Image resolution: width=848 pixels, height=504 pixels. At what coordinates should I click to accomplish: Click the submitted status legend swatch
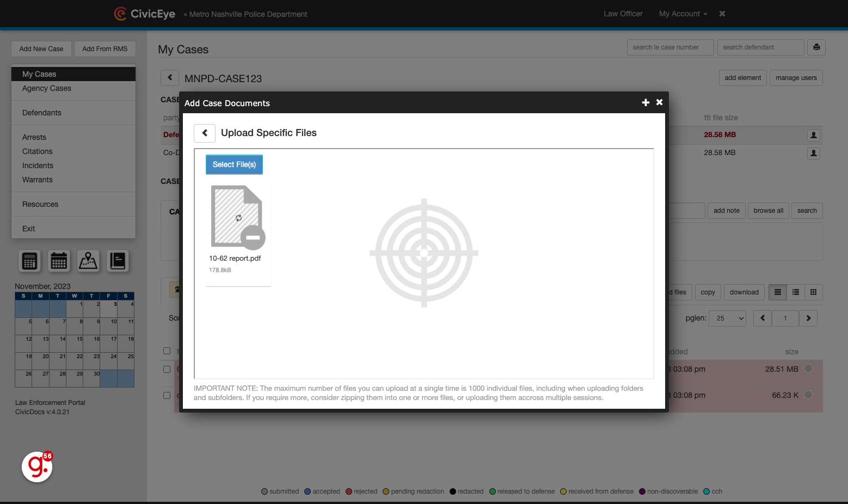coord(265,491)
